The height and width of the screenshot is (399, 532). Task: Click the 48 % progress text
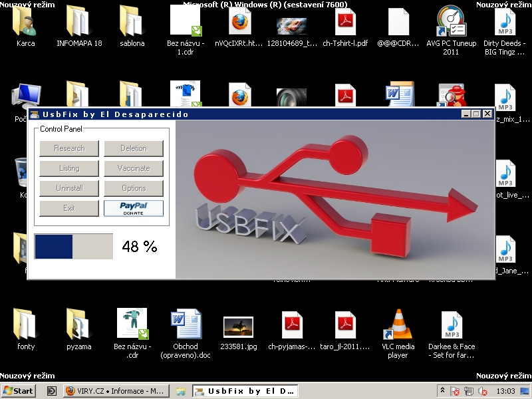140,247
